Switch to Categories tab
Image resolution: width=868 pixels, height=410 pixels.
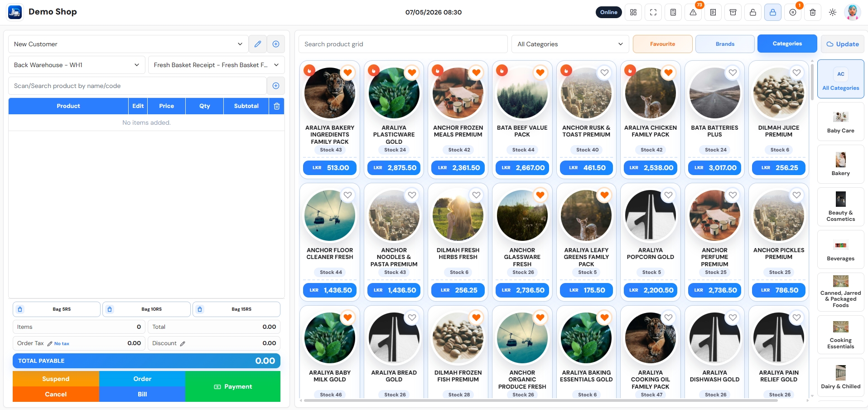pos(787,44)
